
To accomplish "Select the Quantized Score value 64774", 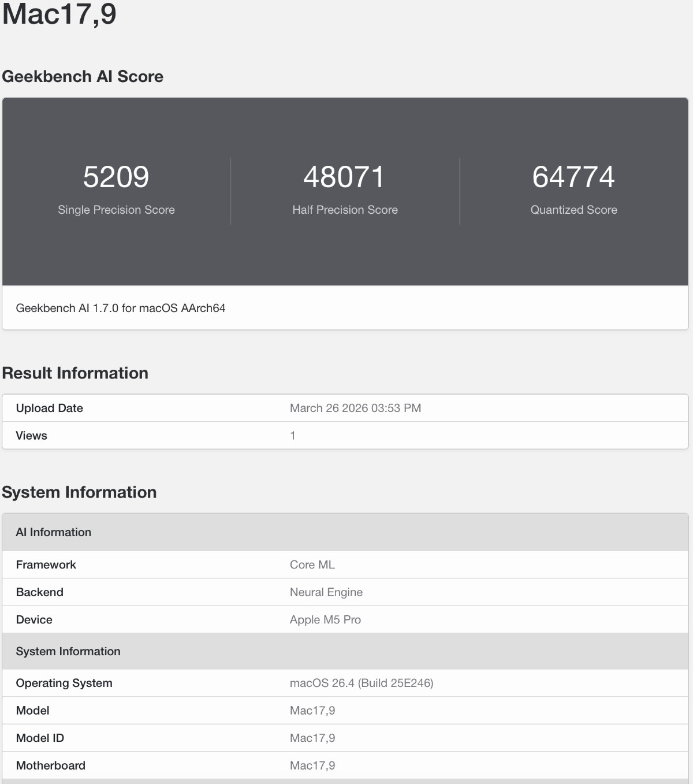I will [574, 177].
